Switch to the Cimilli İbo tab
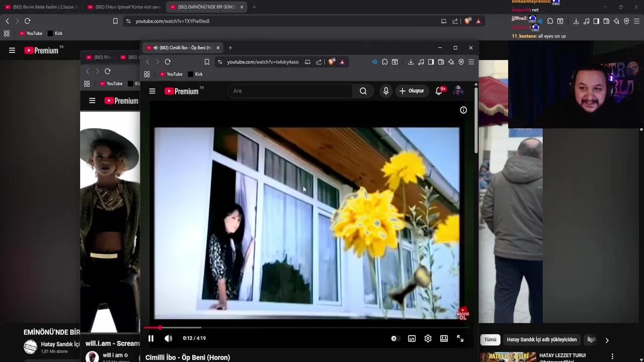 pos(183,48)
